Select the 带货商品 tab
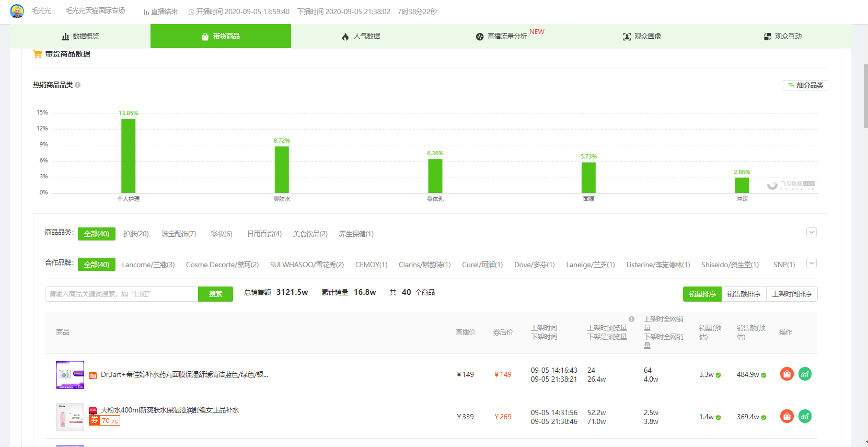Screen dimensions: 868x447 pyautogui.click(x=221, y=36)
